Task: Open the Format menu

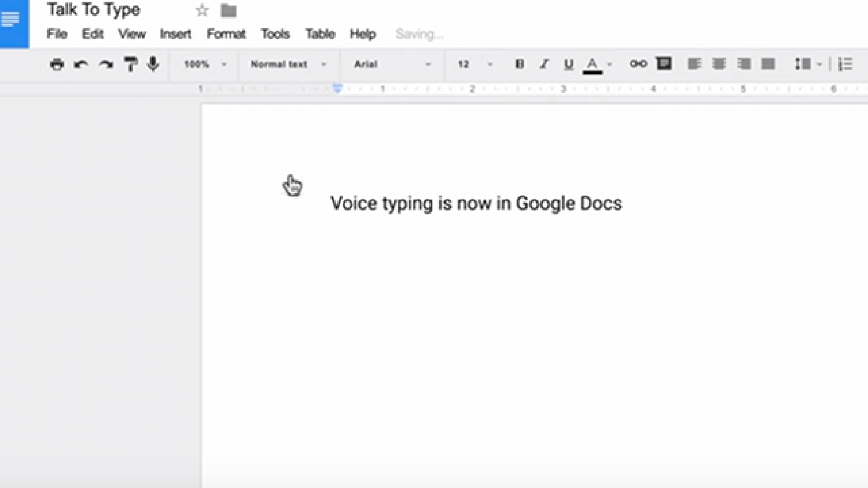Action: click(x=226, y=34)
